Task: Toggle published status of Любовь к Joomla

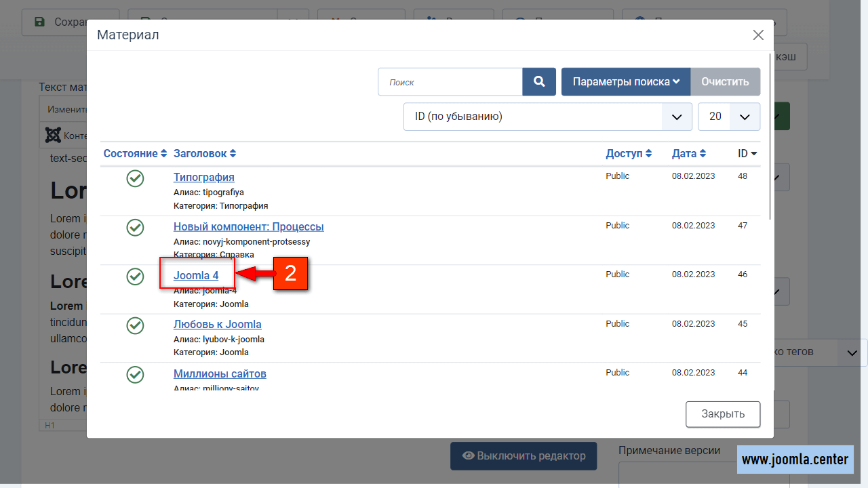Action: [136, 325]
